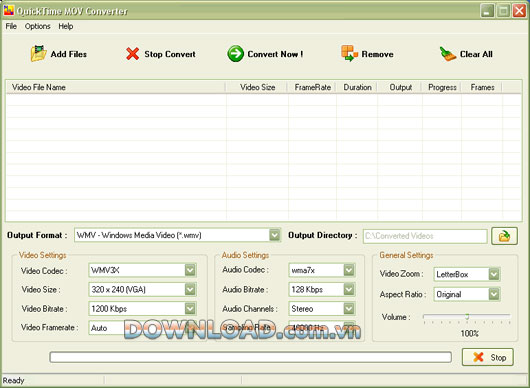Click the Video File Name column header
530x388 pixels.
pyautogui.click(x=116, y=87)
